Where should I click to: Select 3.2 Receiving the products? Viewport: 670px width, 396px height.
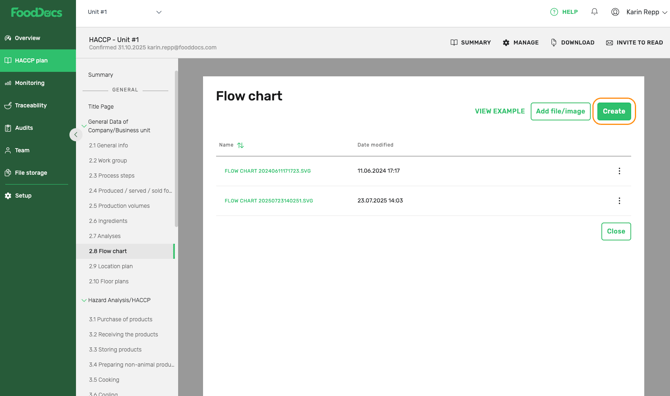tap(123, 334)
